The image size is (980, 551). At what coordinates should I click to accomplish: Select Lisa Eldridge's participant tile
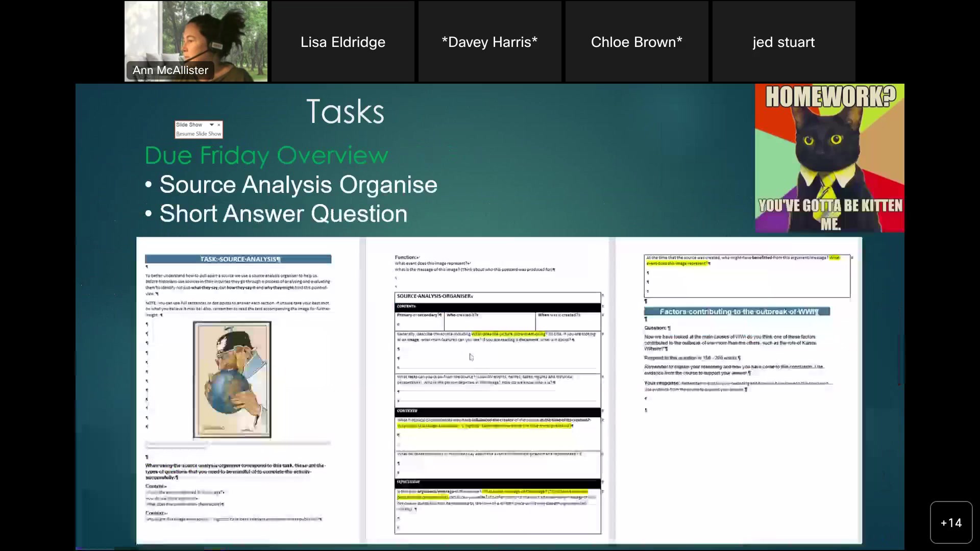point(342,42)
